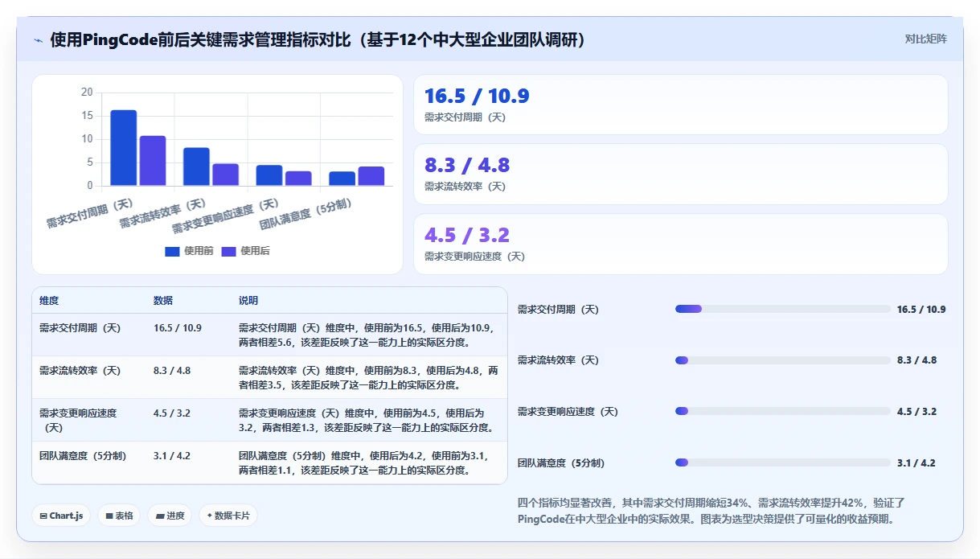
Task: Click the 使用后 bar for 团队满意度
Action: click(371, 176)
